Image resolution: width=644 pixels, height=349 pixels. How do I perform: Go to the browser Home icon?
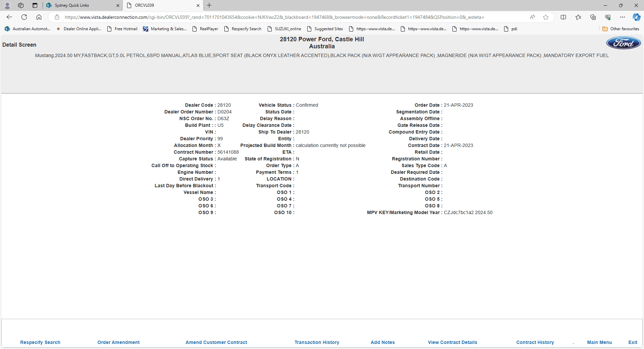tap(39, 17)
